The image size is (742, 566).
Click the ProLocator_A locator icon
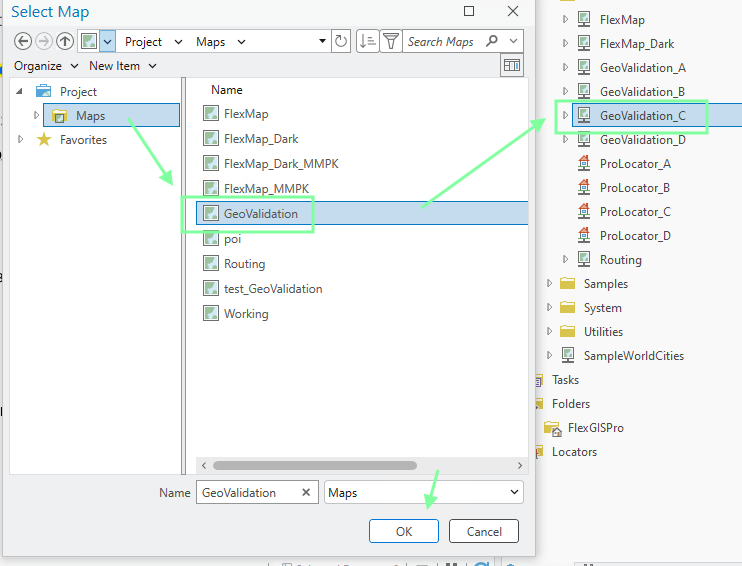pyautogui.click(x=584, y=164)
